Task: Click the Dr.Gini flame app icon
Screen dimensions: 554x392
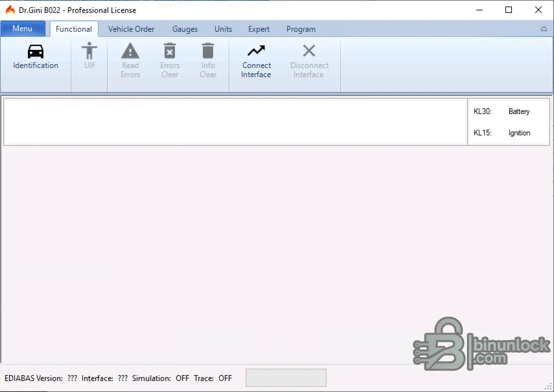Action: pos(10,10)
